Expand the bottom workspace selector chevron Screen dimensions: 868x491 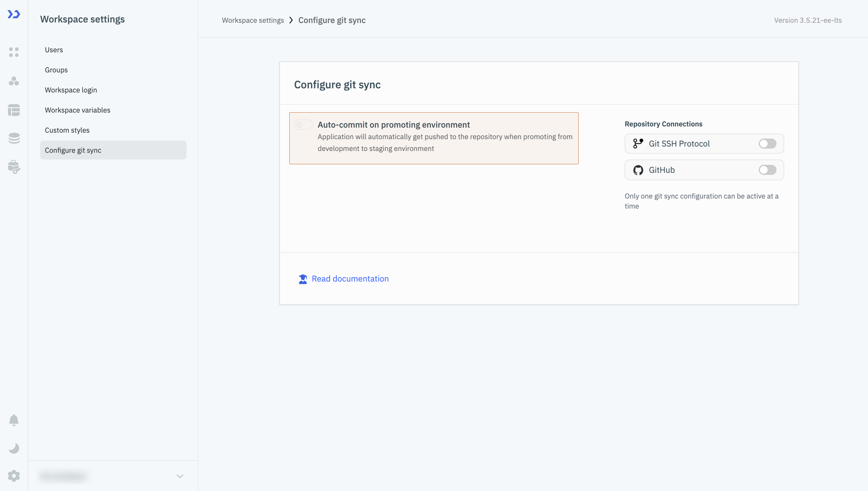coord(180,476)
